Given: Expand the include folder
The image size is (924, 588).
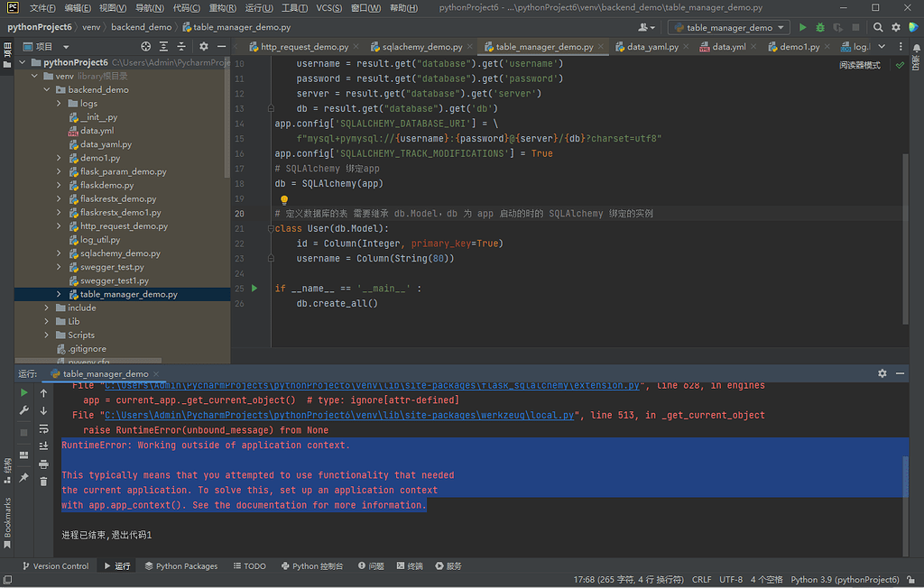Looking at the screenshot, I should (x=47, y=308).
